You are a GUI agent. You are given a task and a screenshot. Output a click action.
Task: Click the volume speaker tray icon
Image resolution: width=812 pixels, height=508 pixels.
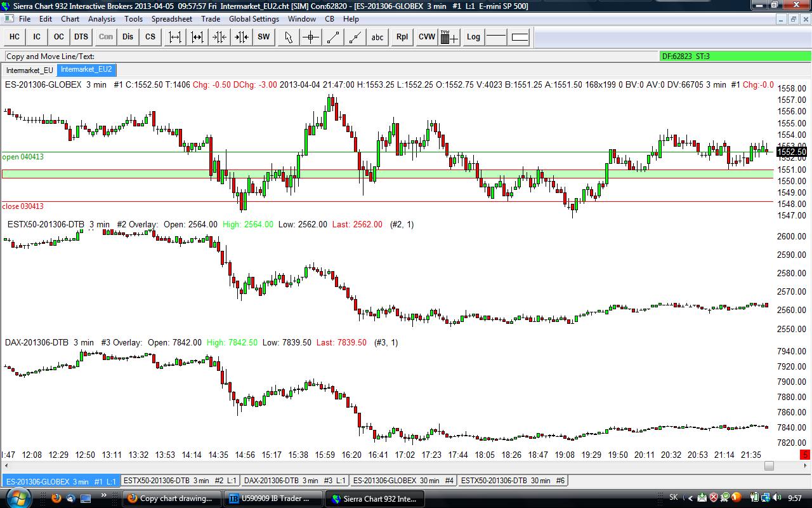[x=778, y=498]
